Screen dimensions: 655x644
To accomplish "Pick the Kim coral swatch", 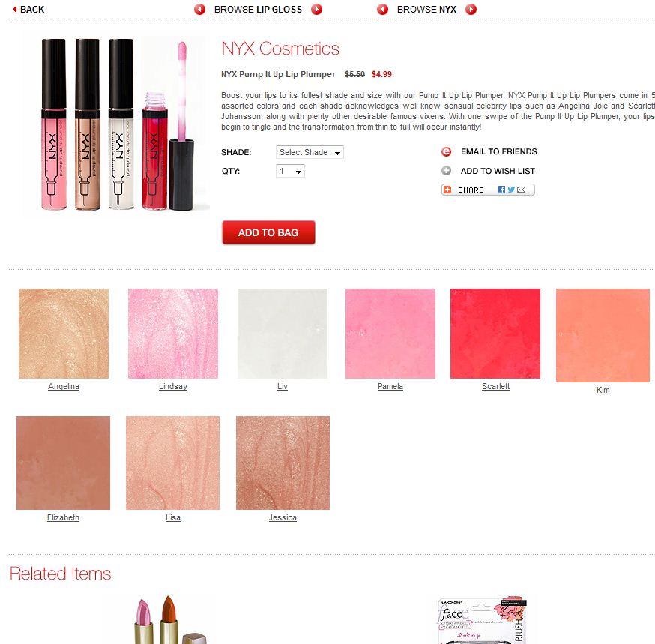I will 603,335.
